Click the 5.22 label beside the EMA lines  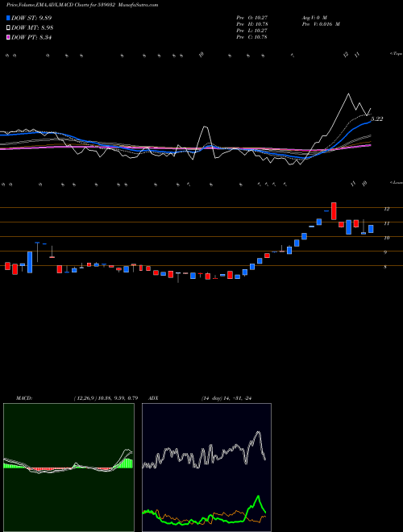tap(377, 118)
